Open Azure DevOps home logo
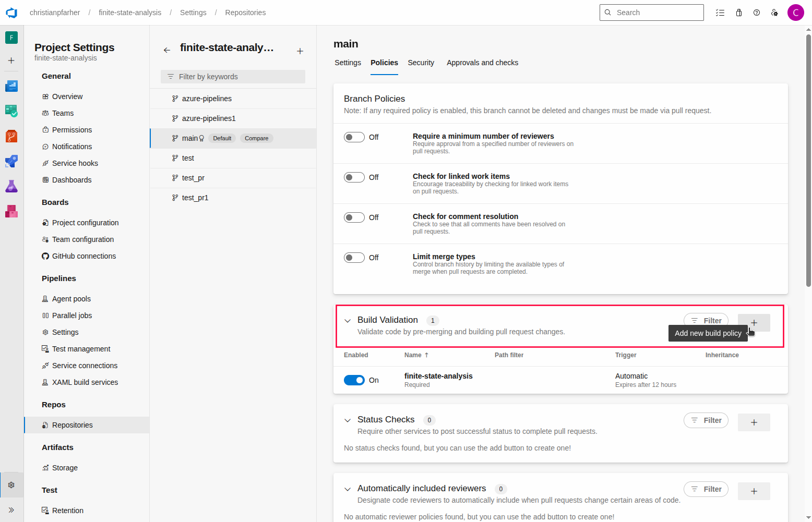 click(11, 13)
